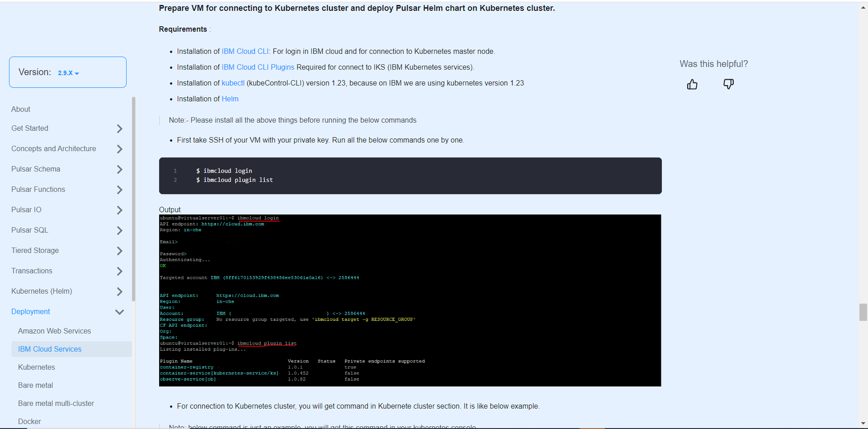The width and height of the screenshot is (868, 429).
Task: Click the 'Was this helpful?' text
Action: [714, 64]
